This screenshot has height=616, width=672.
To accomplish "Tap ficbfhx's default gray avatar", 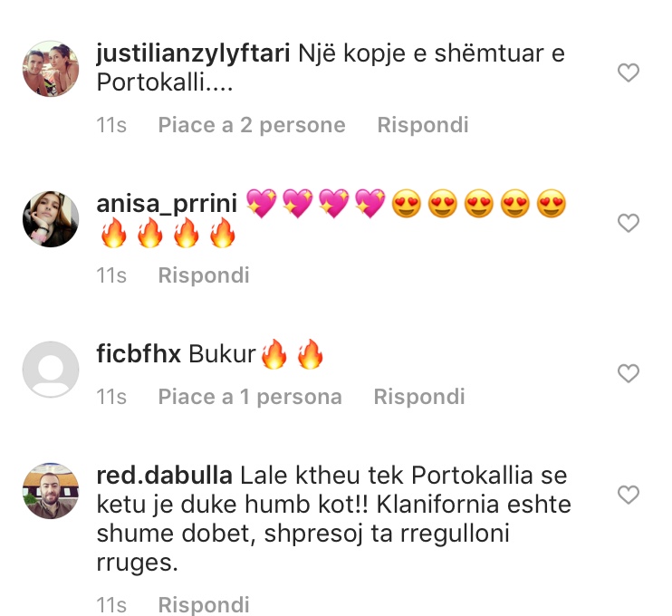I will [x=51, y=369].
